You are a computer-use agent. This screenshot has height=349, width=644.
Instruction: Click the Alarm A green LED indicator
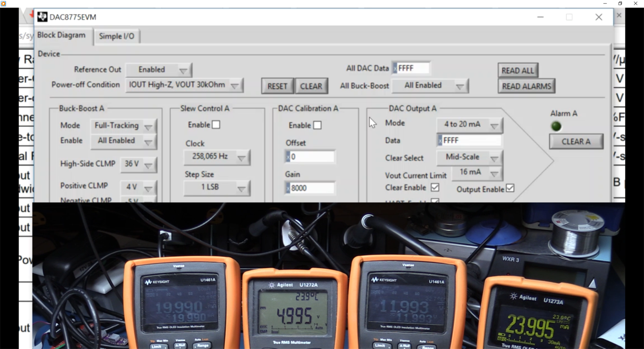[x=556, y=127]
